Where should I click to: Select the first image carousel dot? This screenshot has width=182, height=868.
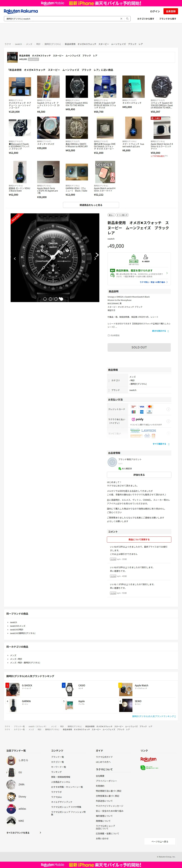(45, 299)
